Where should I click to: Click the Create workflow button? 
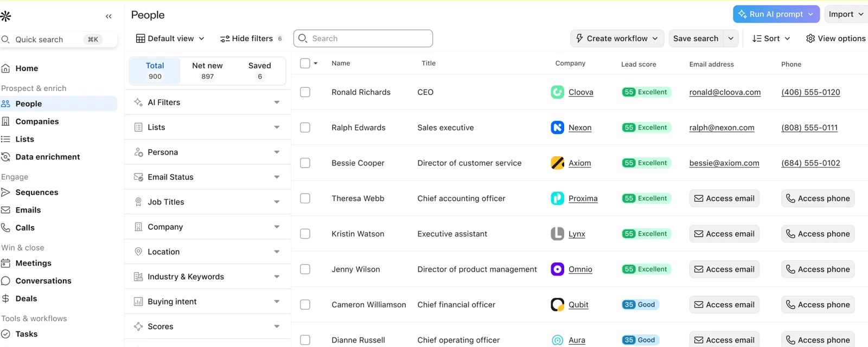click(617, 38)
